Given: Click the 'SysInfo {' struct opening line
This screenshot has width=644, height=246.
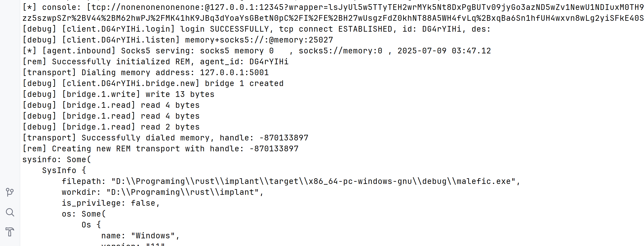Looking at the screenshot, I should click(x=64, y=170).
